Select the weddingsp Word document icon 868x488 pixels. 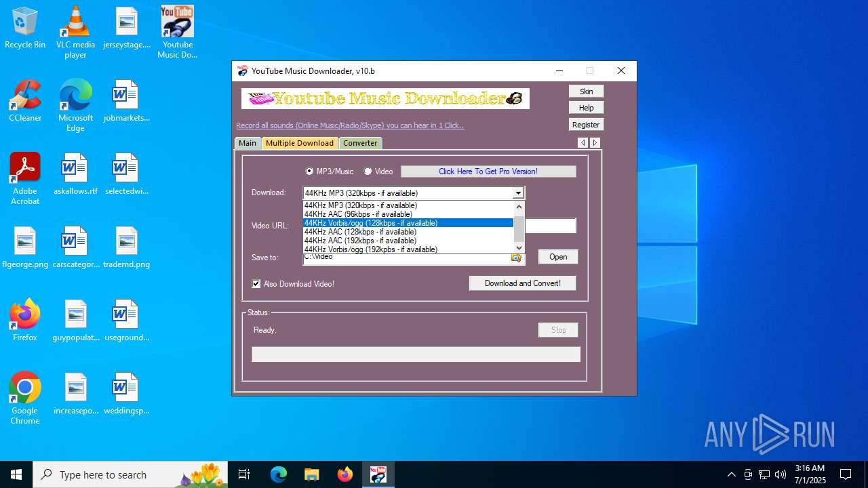point(127,394)
